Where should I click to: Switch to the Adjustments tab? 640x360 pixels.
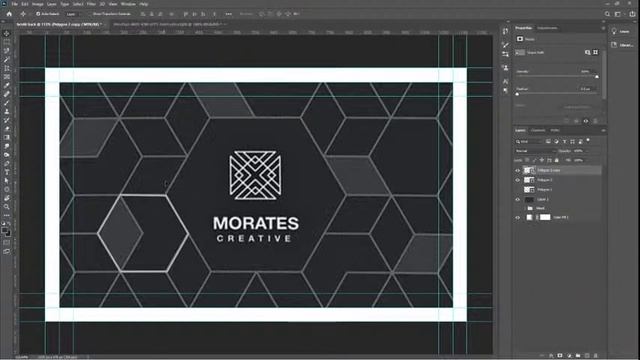[x=547, y=28]
